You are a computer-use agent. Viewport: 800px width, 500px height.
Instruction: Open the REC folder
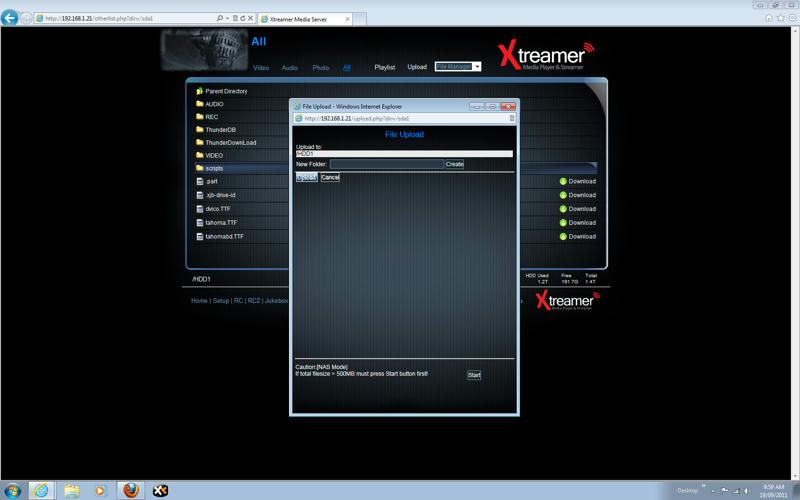(x=211, y=117)
